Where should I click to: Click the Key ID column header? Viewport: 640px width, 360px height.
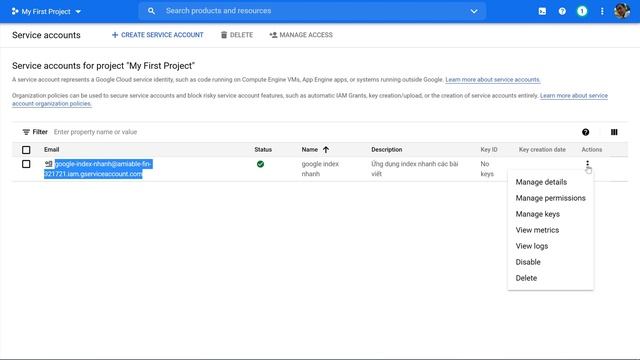(489, 149)
